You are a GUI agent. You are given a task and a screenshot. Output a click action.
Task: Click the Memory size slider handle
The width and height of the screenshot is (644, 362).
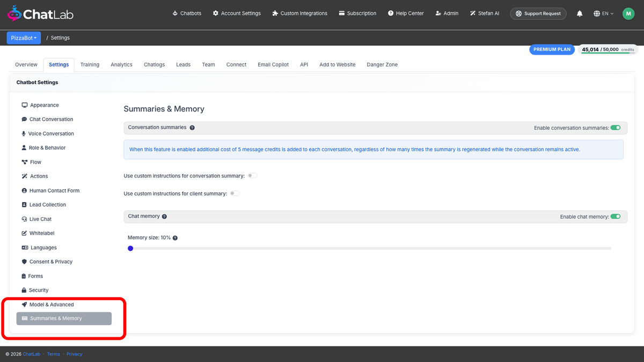(x=130, y=248)
